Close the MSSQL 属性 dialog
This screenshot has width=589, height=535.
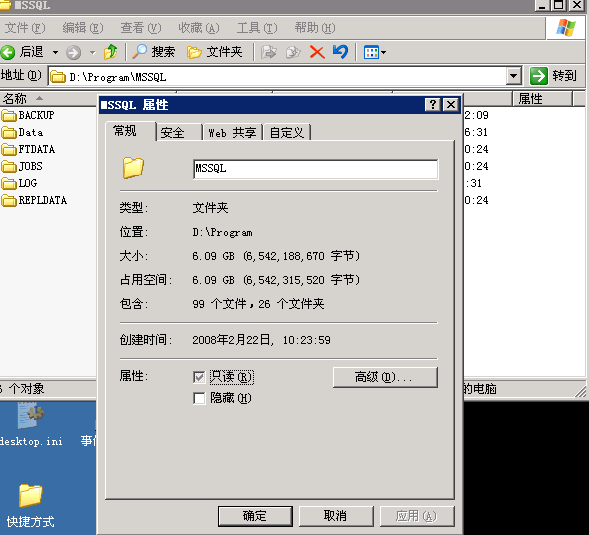(451, 104)
